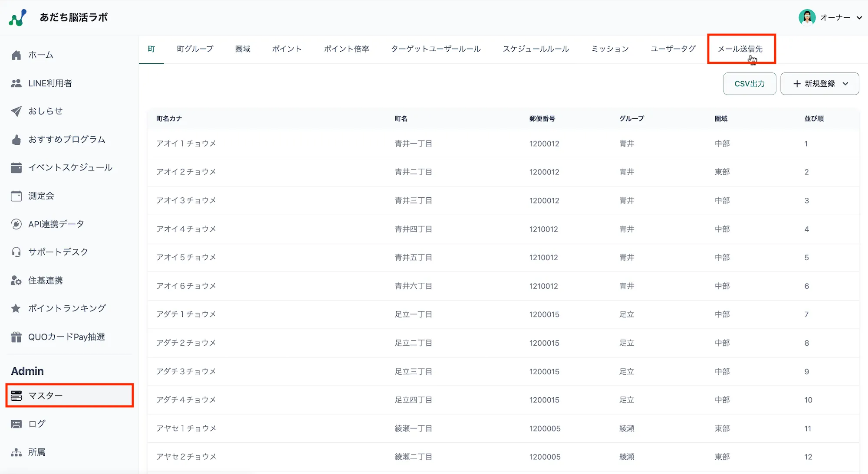Open event schedule calendar icon
Image resolution: width=868 pixels, height=474 pixels.
click(x=16, y=168)
